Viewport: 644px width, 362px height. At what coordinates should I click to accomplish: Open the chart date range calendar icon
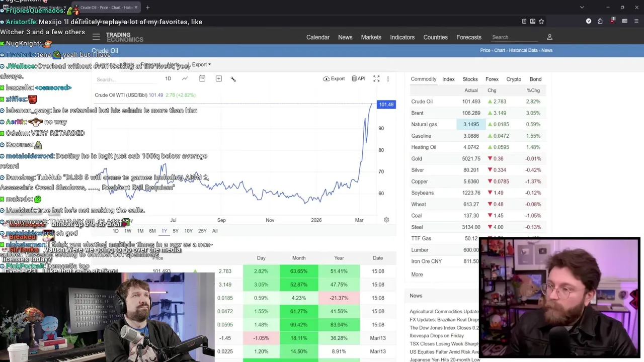pyautogui.click(x=202, y=78)
